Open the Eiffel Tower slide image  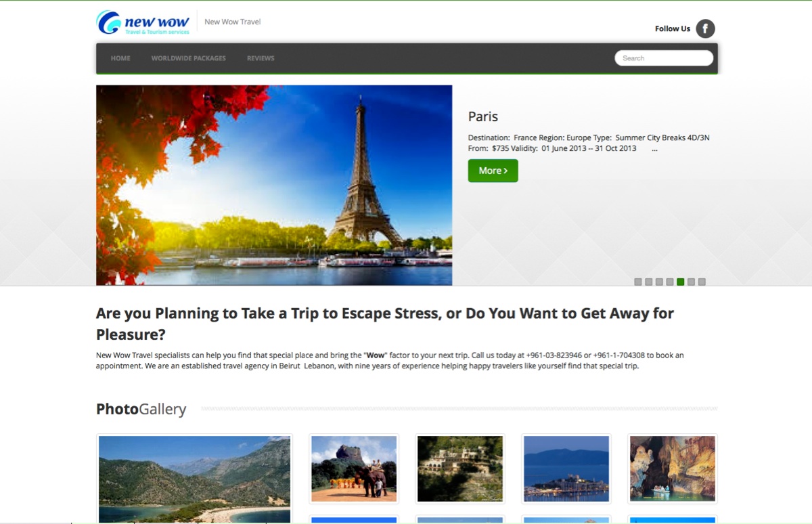point(274,185)
